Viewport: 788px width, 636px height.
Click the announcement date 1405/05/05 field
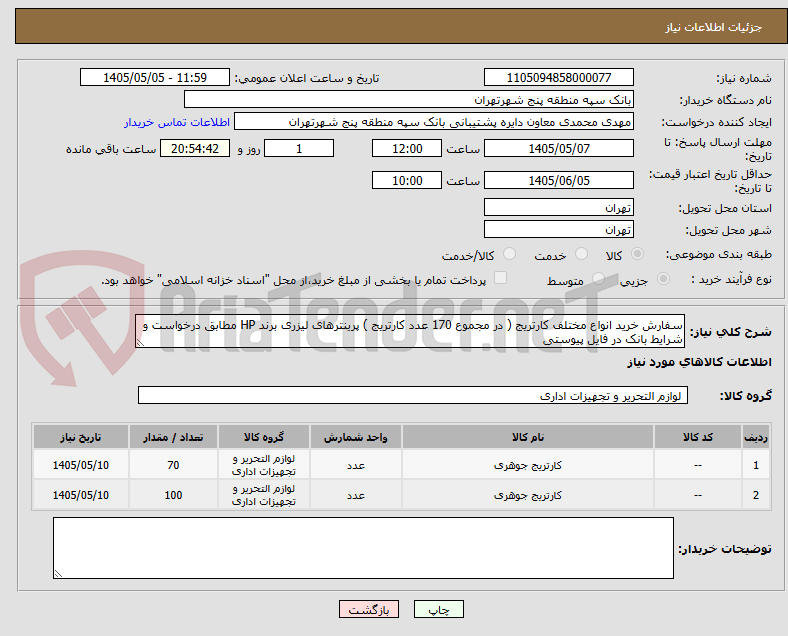pyautogui.click(x=155, y=78)
